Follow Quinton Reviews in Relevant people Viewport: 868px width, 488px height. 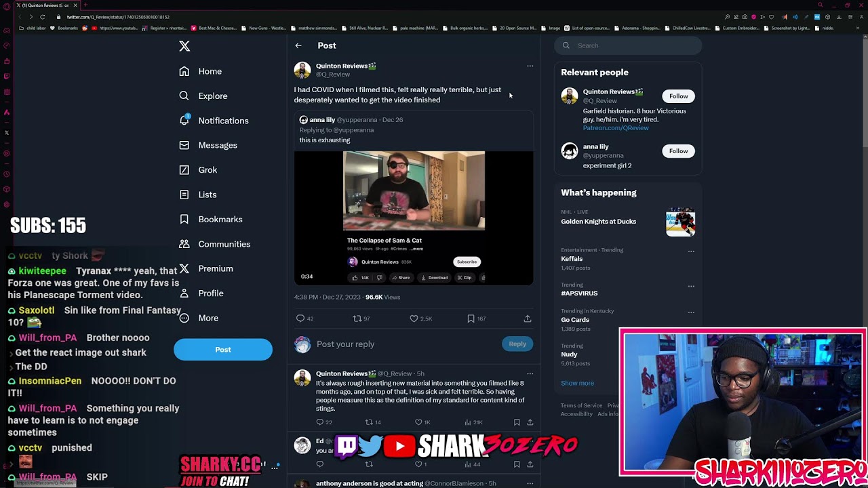coord(678,96)
